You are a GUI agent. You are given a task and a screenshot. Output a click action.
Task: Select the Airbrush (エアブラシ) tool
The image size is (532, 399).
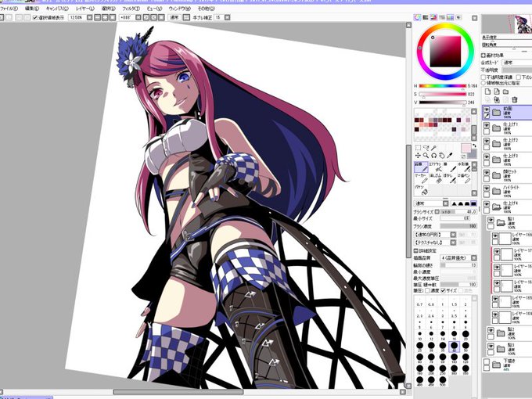[x=435, y=167]
